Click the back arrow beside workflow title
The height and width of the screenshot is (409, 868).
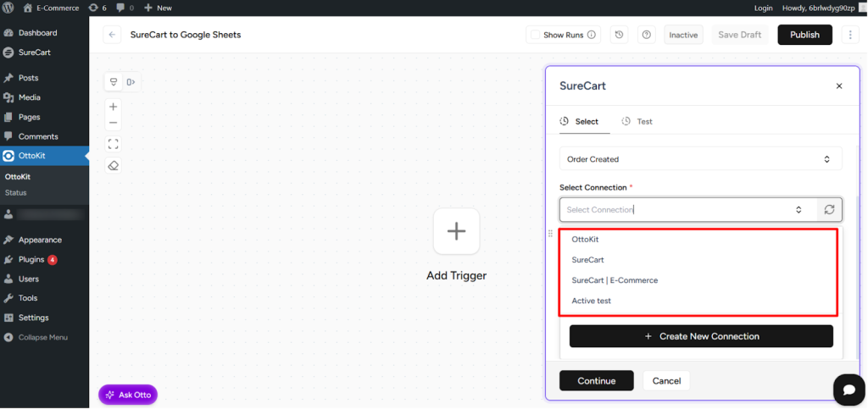point(112,35)
